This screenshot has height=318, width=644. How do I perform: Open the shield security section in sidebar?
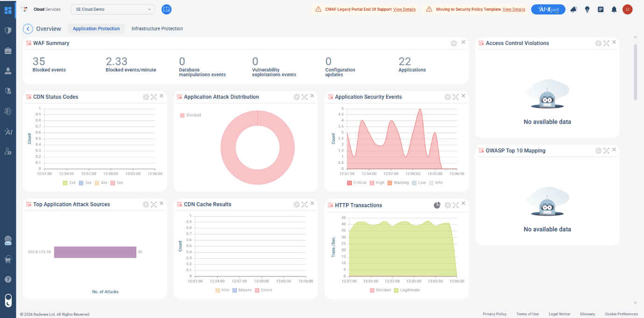(8, 30)
